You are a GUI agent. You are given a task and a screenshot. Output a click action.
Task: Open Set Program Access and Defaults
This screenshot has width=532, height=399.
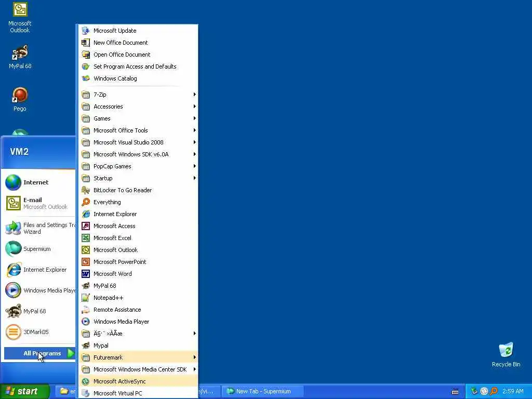[138, 66]
